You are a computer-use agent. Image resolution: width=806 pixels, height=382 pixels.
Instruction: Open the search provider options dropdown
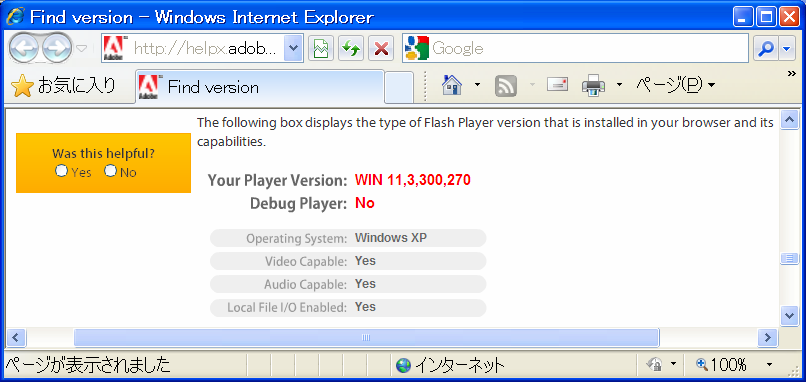point(786,49)
